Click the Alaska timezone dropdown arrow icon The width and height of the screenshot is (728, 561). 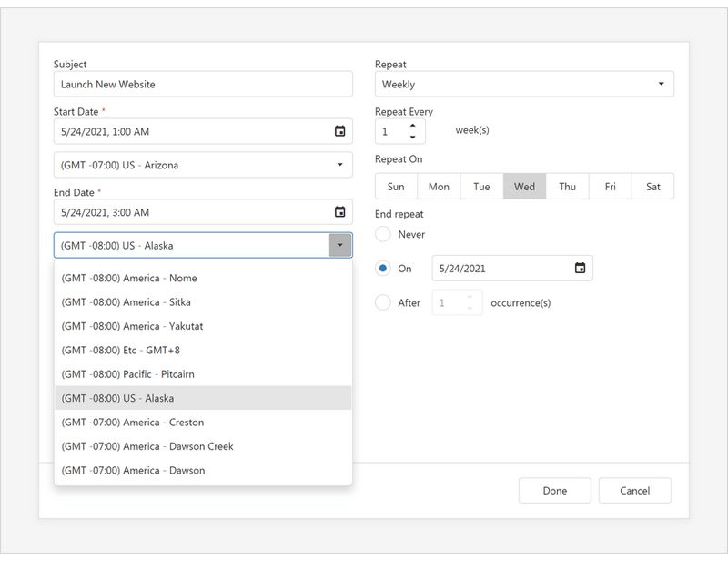pos(339,245)
